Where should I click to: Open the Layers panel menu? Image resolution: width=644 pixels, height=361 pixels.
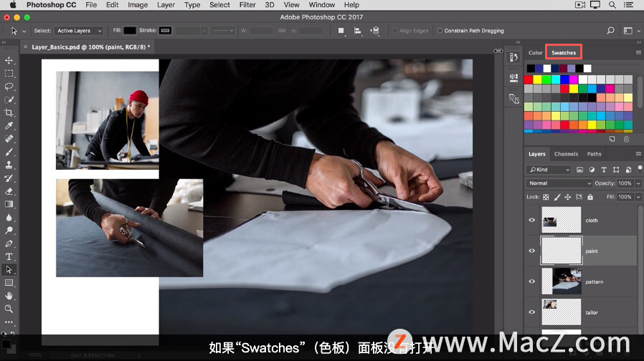(638, 154)
